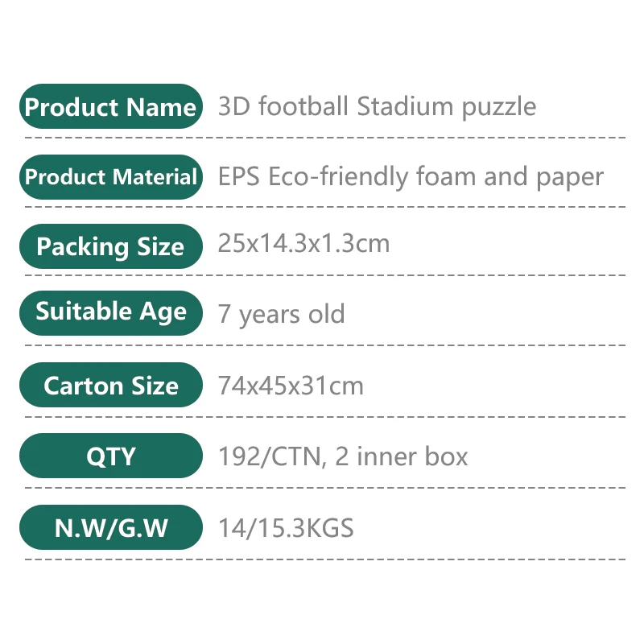Screen dimensions: 644x644
Task: Click the Carton Size green pill
Action: (111, 385)
